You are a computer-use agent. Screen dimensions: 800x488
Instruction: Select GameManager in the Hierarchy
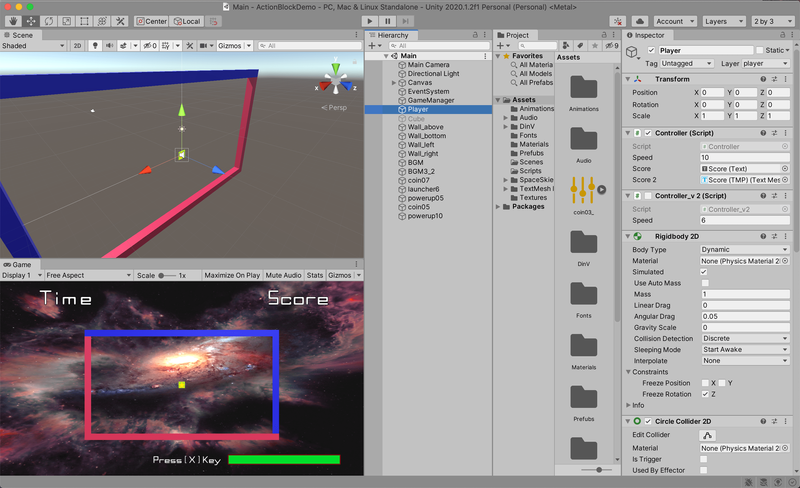[431, 100]
